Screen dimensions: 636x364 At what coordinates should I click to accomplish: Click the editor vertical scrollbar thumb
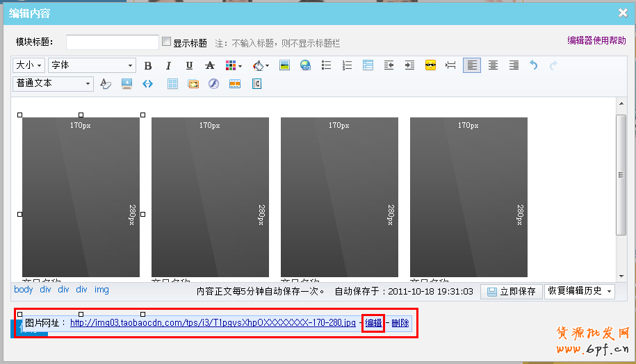621,174
